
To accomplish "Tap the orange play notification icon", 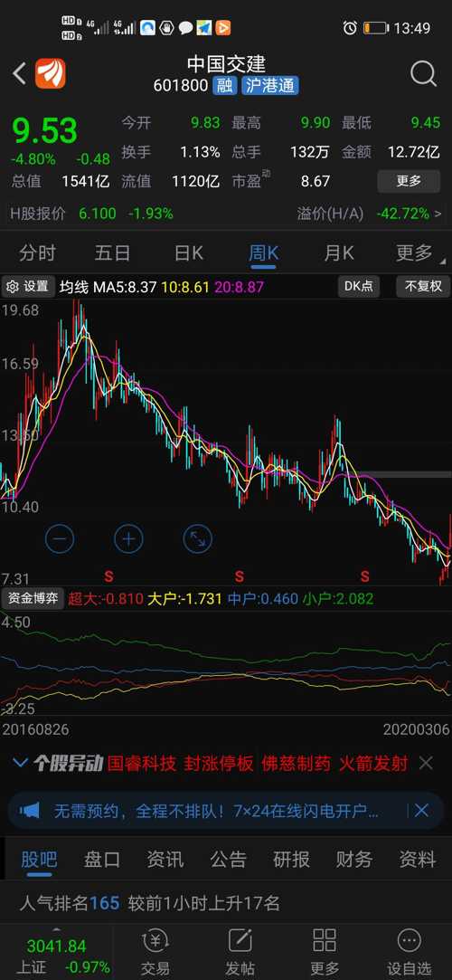I will (223, 27).
